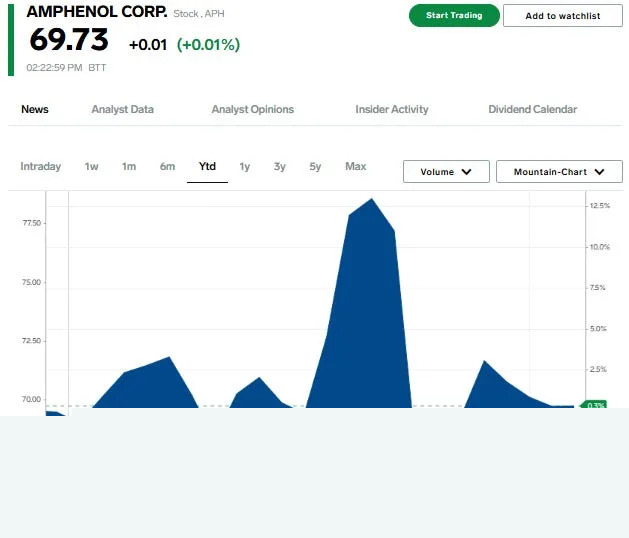629x538 pixels.
Task: Pick the 5y chart range
Action: pos(315,166)
